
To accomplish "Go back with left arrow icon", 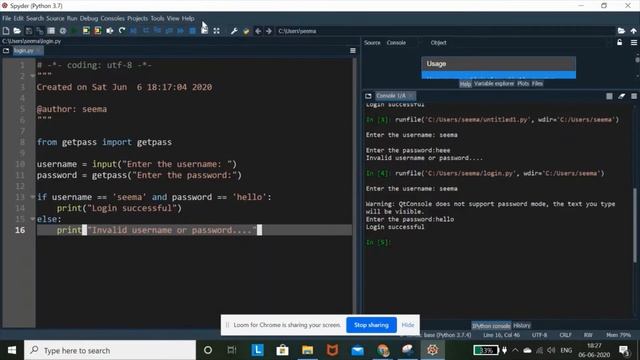I will (x=258, y=31).
